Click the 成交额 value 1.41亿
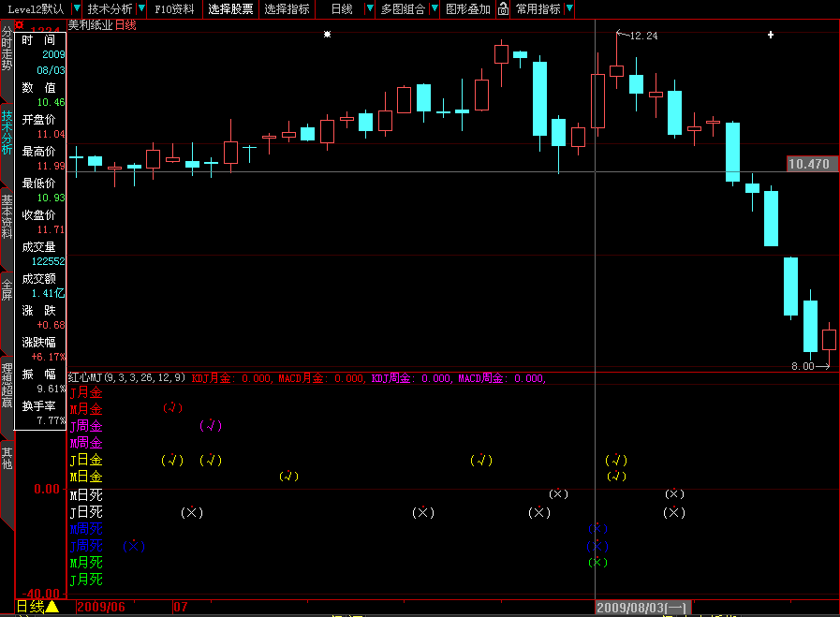840x617 pixels. 48,293
